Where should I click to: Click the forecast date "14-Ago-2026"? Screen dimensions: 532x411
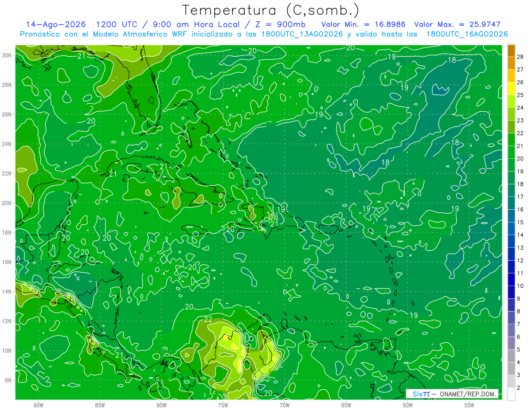click(56, 24)
